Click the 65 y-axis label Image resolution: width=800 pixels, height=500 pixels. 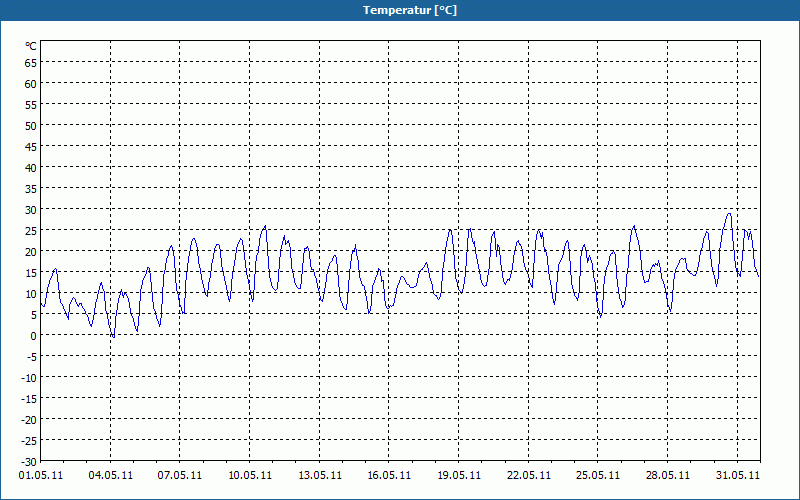tap(31, 63)
